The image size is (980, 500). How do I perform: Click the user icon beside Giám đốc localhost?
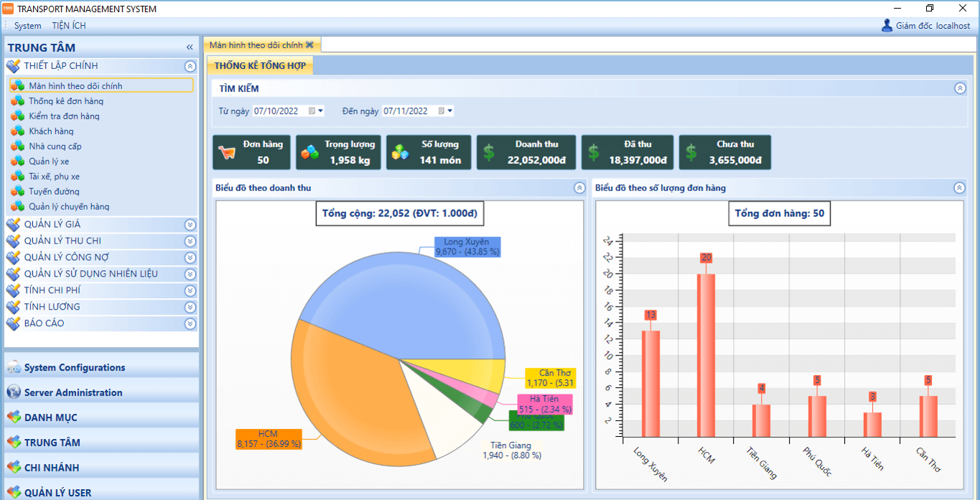887,26
